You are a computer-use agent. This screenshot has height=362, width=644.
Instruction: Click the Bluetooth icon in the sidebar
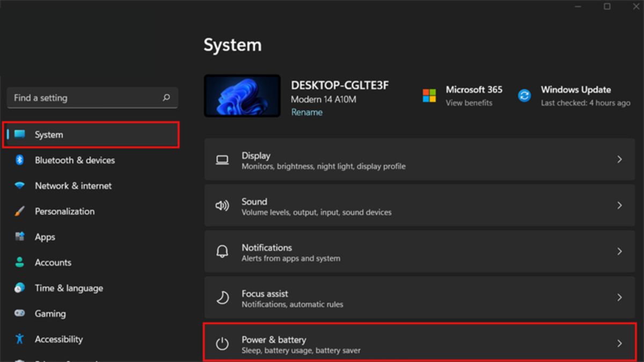coord(20,160)
